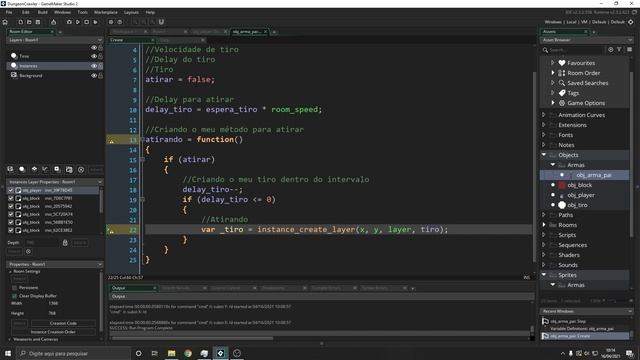Image resolution: width=640 pixels, height=360 pixels.
Task: Open obj_arma_pai Step in Recent Windows
Action: tap(567, 322)
